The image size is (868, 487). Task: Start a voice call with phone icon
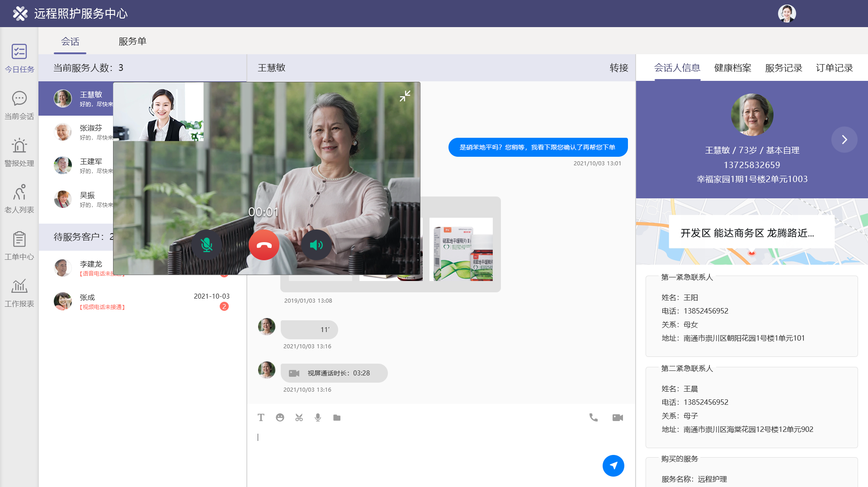(593, 417)
